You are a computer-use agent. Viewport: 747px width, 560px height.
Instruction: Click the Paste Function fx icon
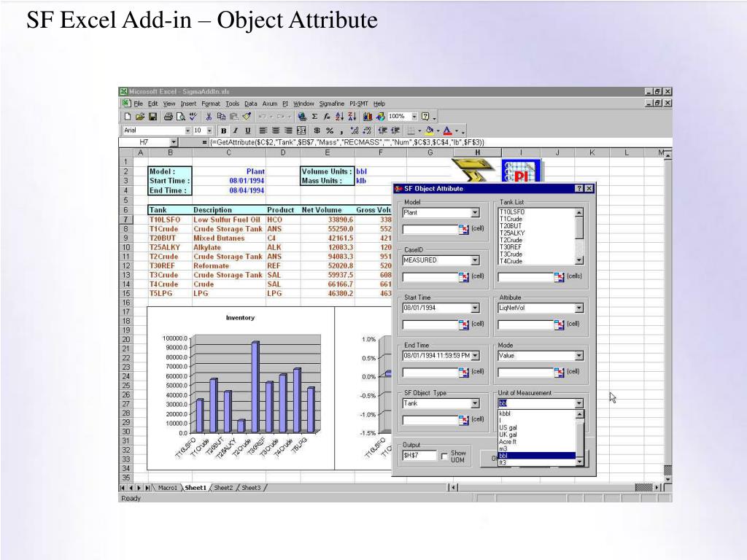tap(327, 116)
